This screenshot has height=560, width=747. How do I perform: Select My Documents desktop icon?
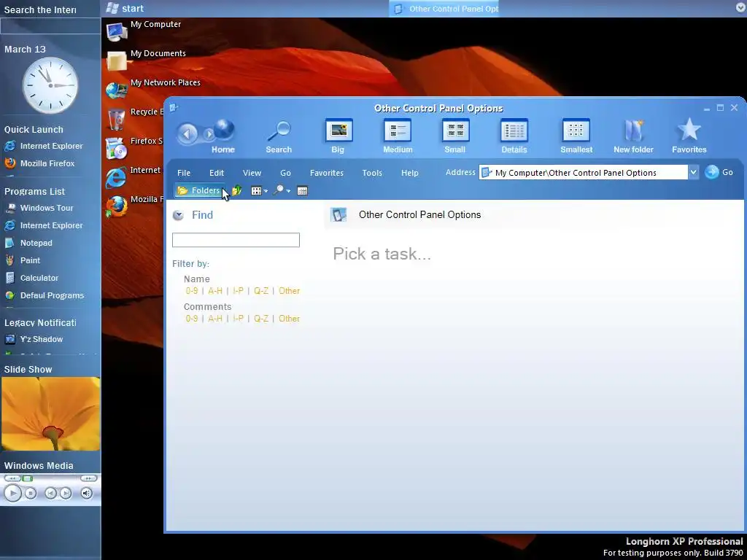pos(117,61)
